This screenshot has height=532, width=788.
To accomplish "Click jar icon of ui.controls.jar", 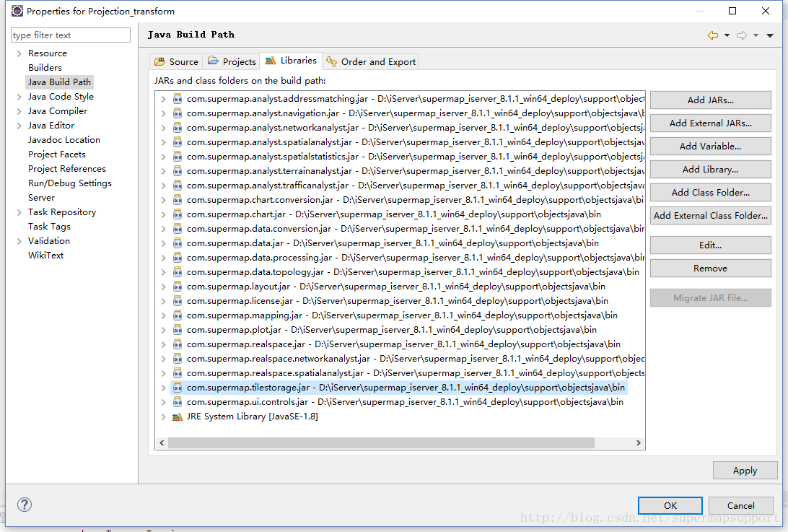I will [x=178, y=402].
